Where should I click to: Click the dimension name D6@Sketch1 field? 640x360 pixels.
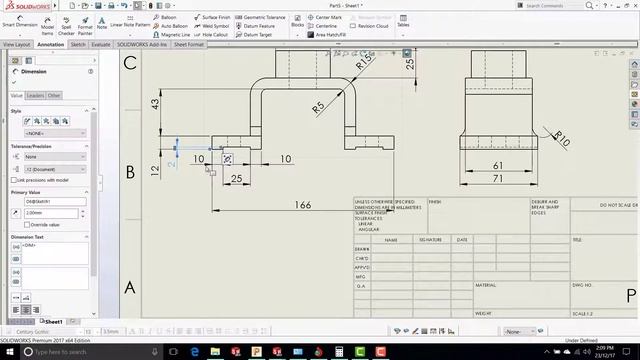click(55, 202)
